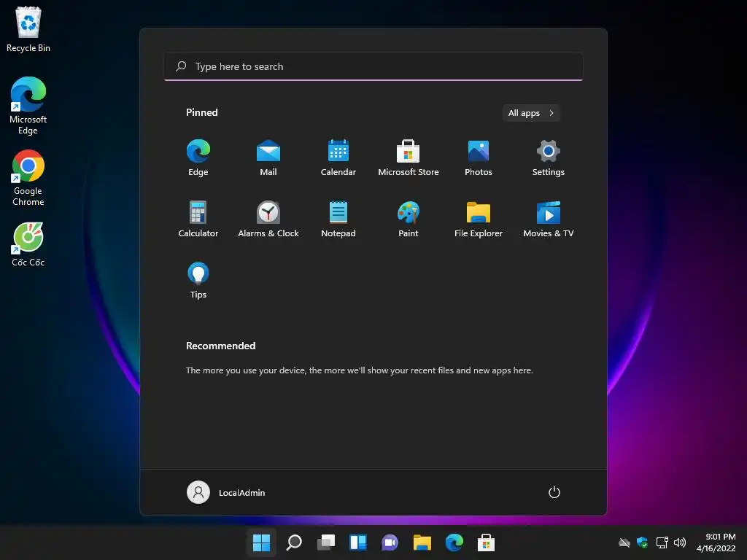Launch Notepad from pinned apps
Viewport: 747px width, 560px height.
tap(338, 219)
